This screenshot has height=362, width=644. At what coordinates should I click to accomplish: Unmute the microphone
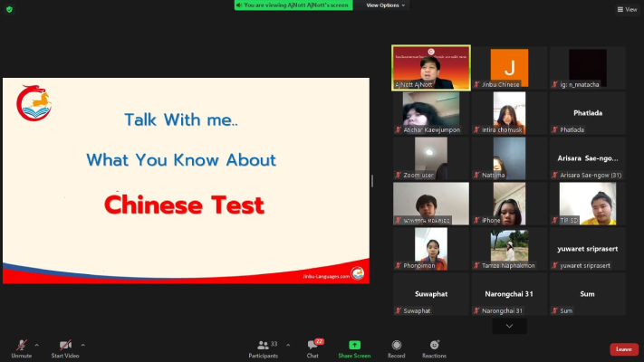pyautogui.click(x=21, y=348)
